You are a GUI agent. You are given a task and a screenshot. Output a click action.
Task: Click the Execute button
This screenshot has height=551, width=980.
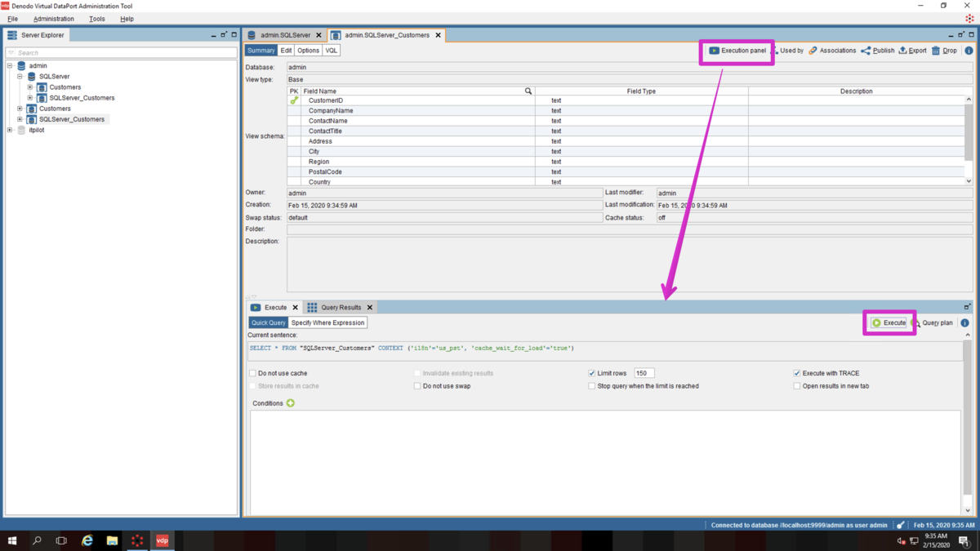(889, 323)
